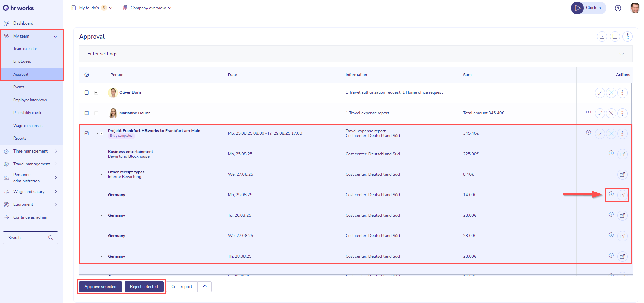Screen dimensions: 644x303
Task: Click Approve selected button
Action: pos(100,287)
